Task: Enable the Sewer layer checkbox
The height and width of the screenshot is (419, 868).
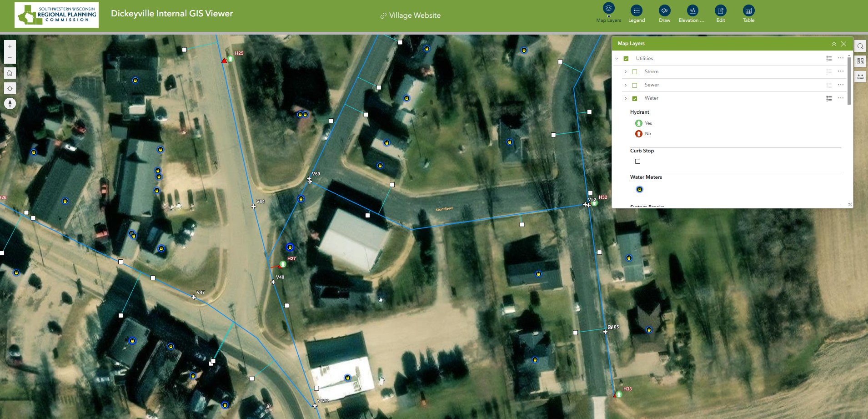Action: pyautogui.click(x=635, y=85)
